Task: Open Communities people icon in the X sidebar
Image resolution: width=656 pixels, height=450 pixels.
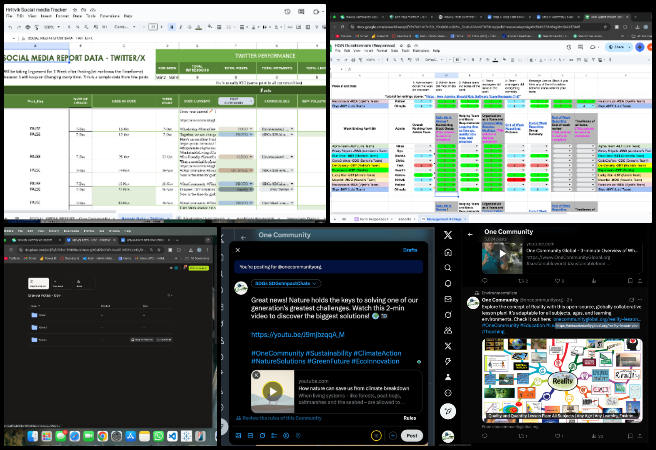Action: point(448,330)
